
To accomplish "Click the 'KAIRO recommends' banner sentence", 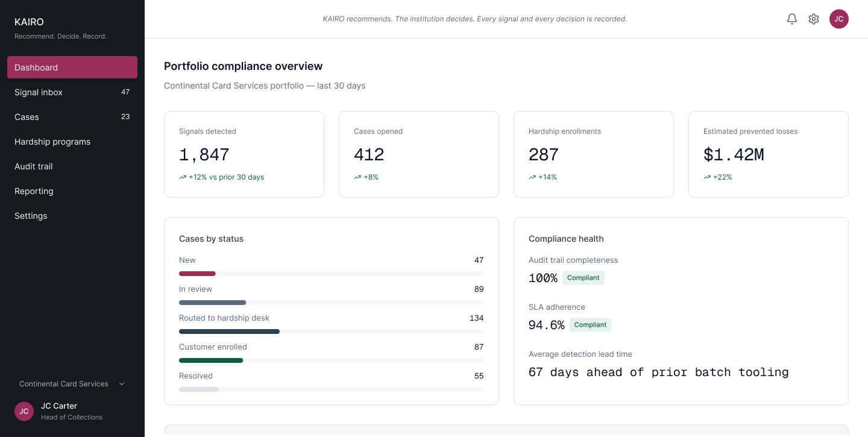I will (475, 19).
